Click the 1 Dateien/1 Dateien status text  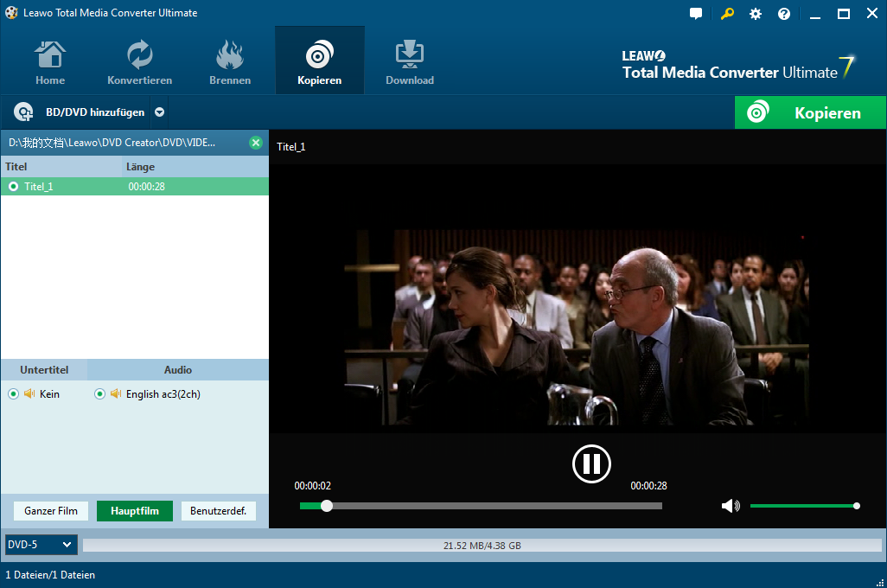(x=50, y=574)
